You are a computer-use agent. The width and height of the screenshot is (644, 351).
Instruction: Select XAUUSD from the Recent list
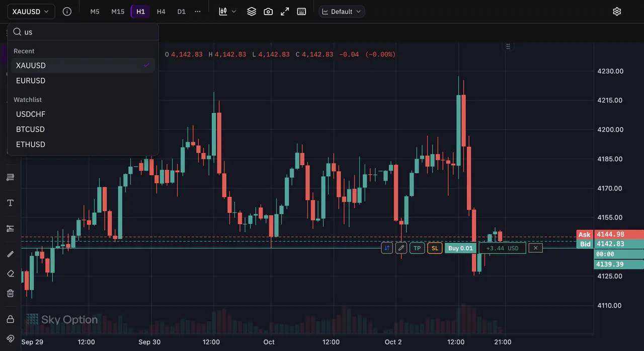(x=83, y=65)
